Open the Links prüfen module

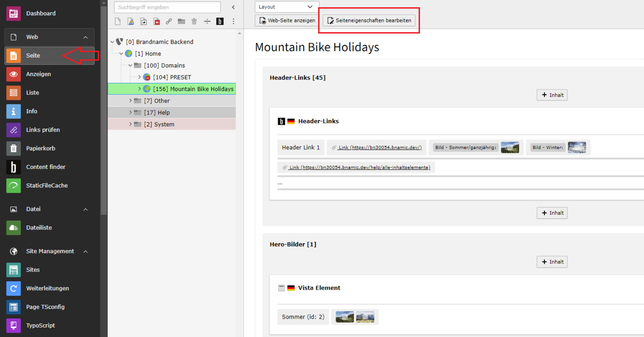coord(43,130)
